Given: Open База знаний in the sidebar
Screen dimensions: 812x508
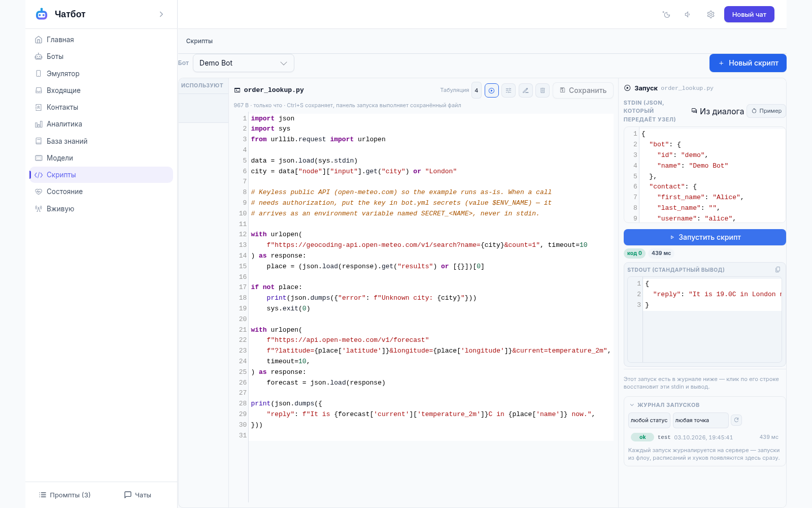Looking at the screenshot, I should coord(101,141).
